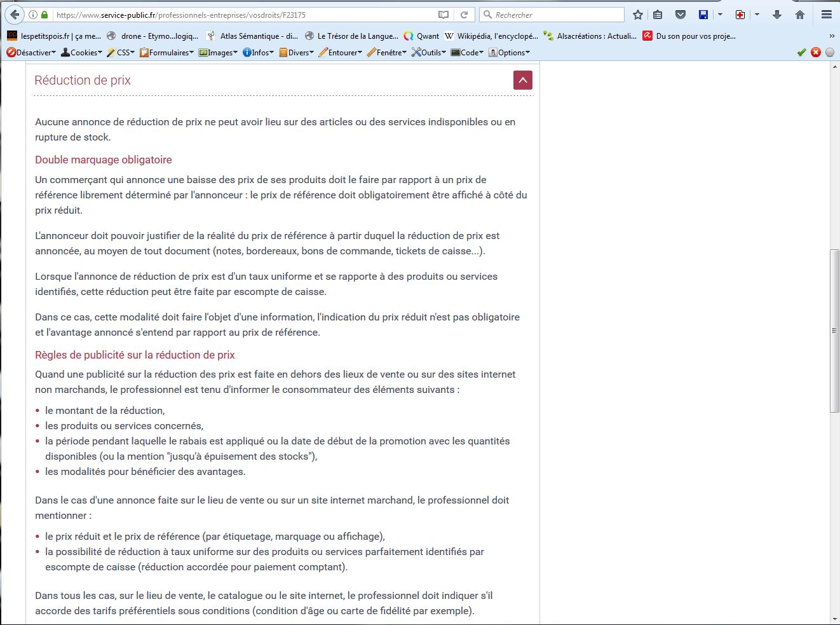Toggle reader view icon in address bar

pos(444,15)
